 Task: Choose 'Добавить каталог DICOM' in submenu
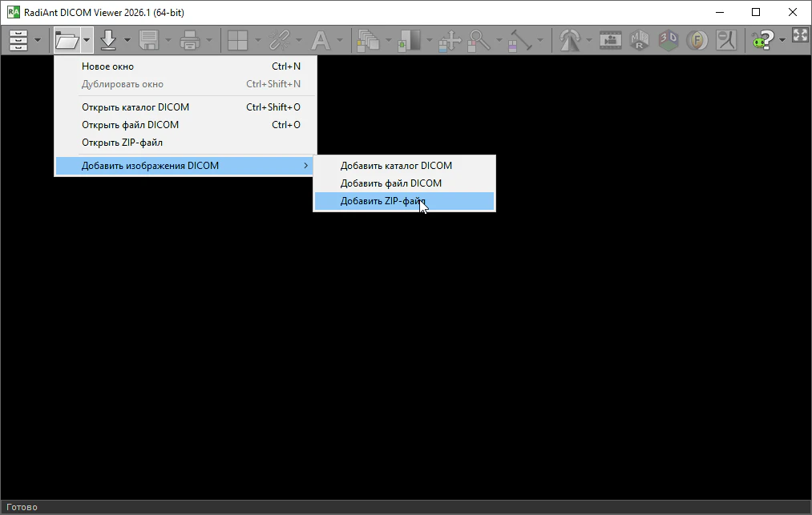(x=405, y=166)
